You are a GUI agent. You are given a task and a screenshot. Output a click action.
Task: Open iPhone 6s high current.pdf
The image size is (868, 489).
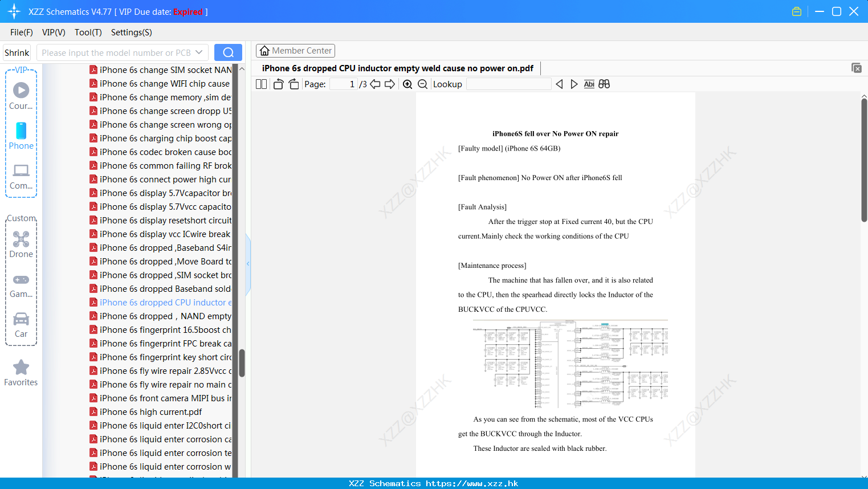146,412
